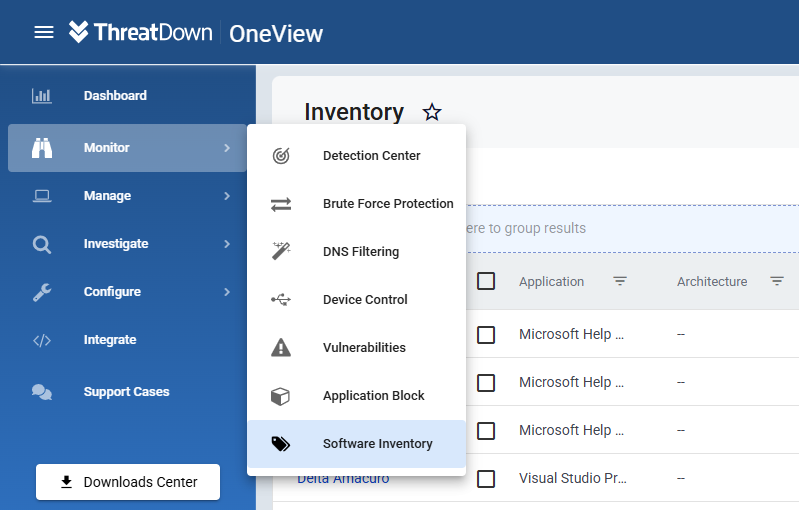Open Support Cases in the sidebar
Viewport: 799px width, 510px height.
(127, 392)
